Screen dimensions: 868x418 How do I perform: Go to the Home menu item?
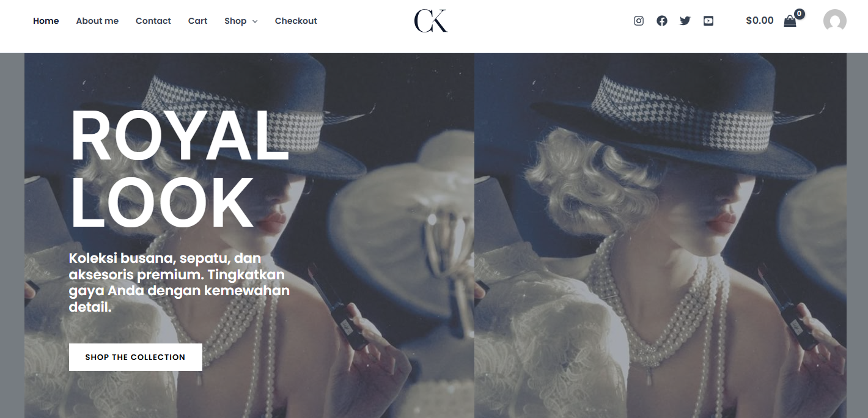pos(46,21)
